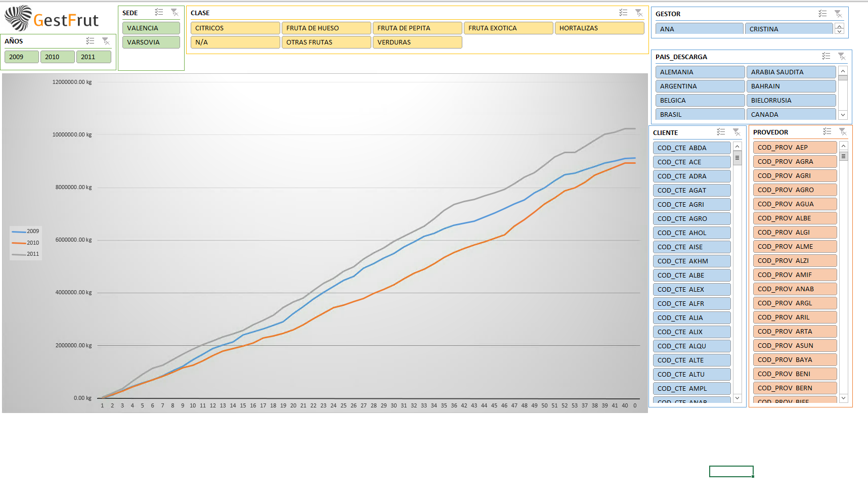Clear the filter on the AÑOS slicer

click(106, 41)
